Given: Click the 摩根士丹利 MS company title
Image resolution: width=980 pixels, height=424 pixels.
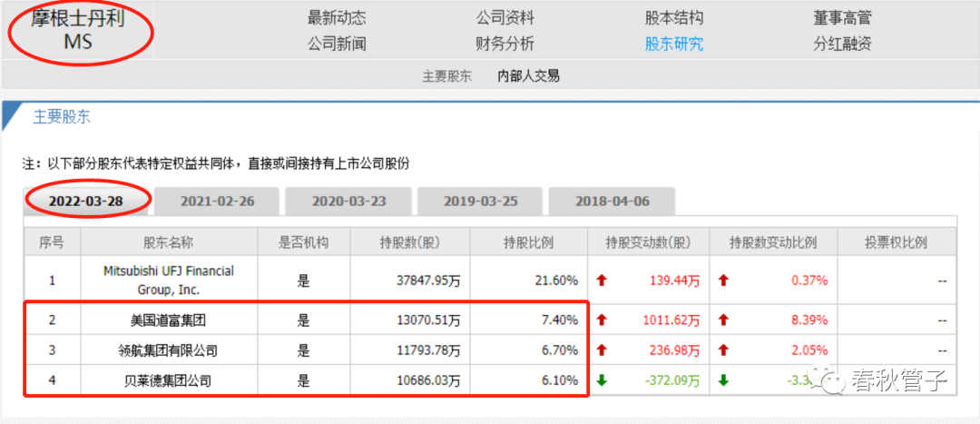Looking at the screenshot, I should pyautogui.click(x=78, y=30).
